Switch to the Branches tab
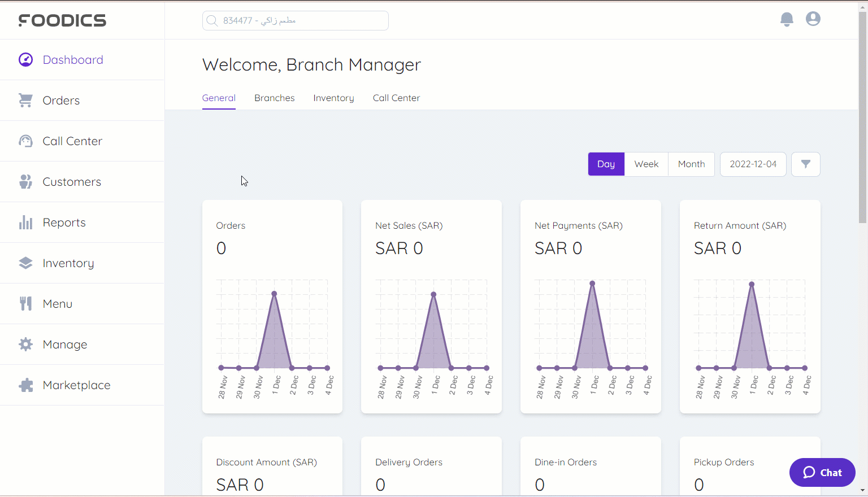The width and height of the screenshot is (868, 497). coord(274,98)
